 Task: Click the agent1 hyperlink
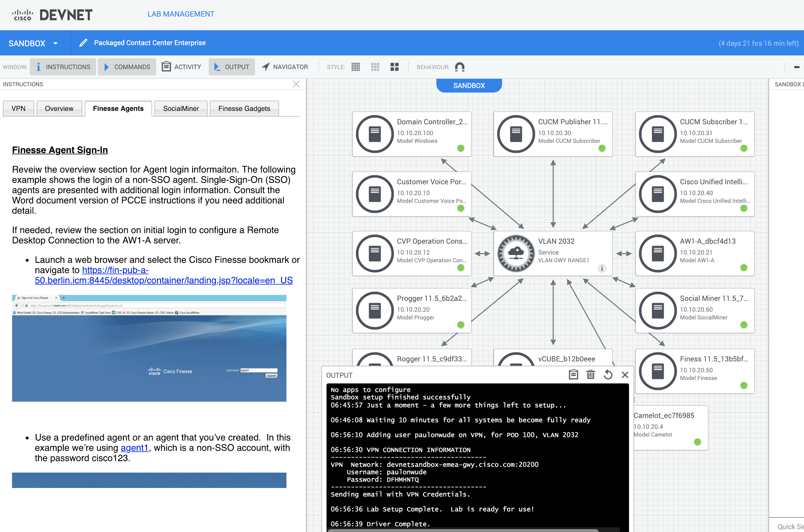pyautogui.click(x=134, y=447)
